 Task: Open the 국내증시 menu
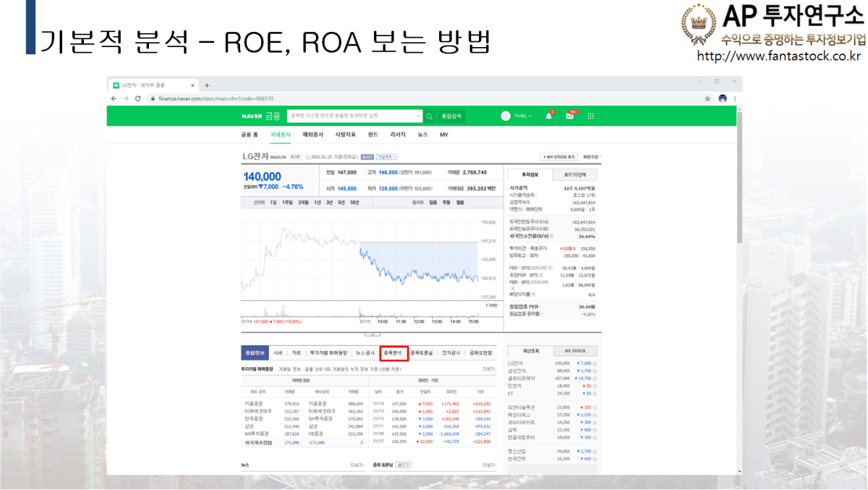click(281, 135)
